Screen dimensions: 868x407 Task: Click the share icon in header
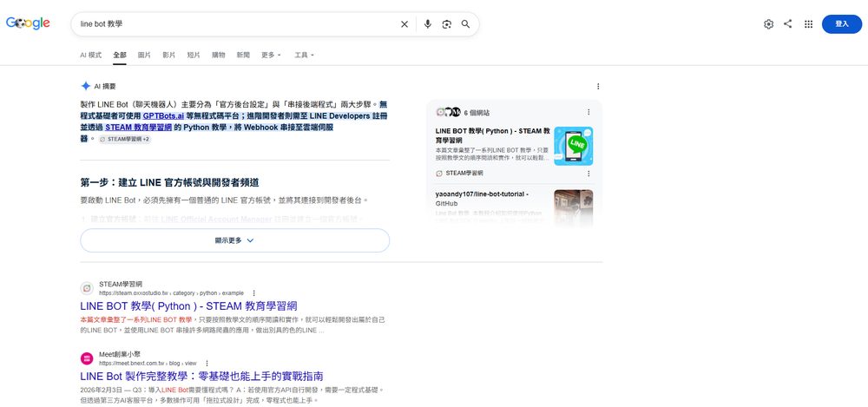[x=788, y=24]
